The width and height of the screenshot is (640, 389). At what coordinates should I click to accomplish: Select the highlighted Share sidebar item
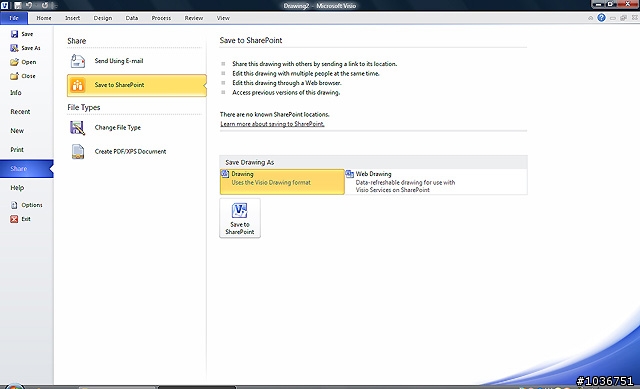click(27, 169)
